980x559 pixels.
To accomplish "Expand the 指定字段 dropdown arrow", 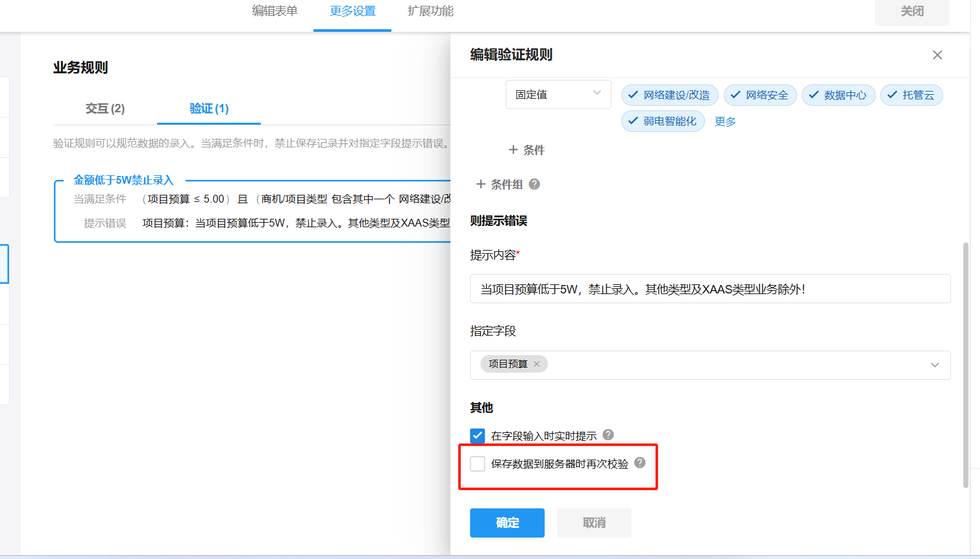I will click(935, 365).
